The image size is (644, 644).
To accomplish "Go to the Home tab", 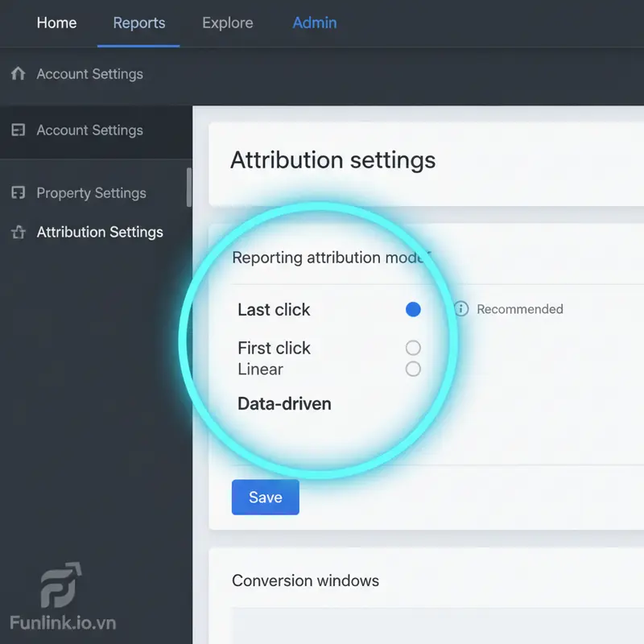I will [x=56, y=23].
